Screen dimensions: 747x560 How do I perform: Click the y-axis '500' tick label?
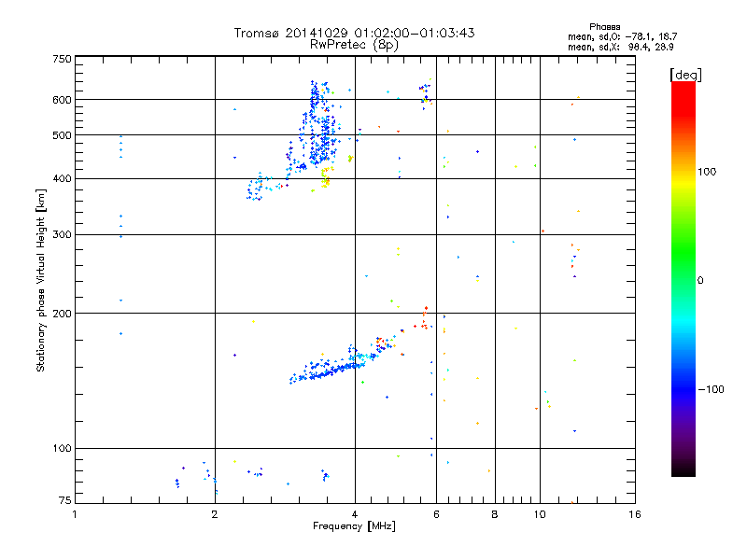coord(62,135)
